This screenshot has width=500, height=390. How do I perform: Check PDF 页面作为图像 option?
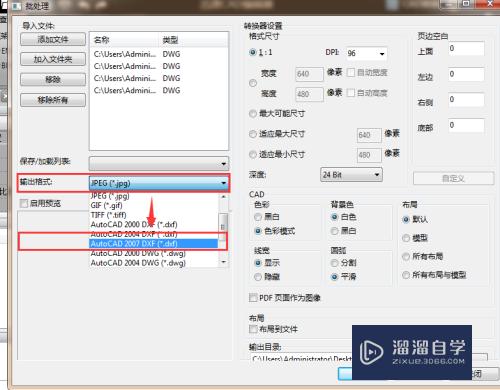point(253,298)
